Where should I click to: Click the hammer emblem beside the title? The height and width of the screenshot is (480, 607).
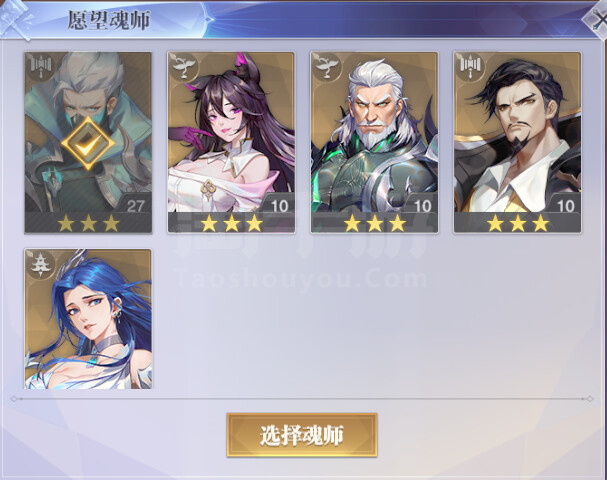click(16, 19)
